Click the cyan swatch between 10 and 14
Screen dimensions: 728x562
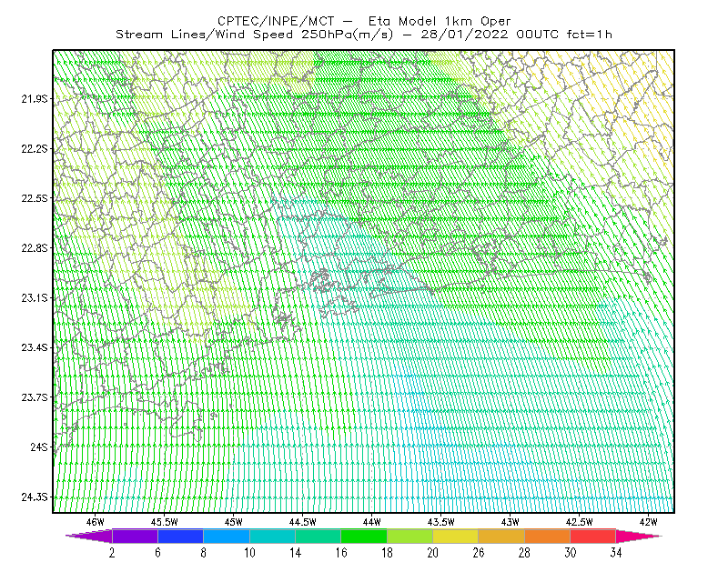point(272,536)
